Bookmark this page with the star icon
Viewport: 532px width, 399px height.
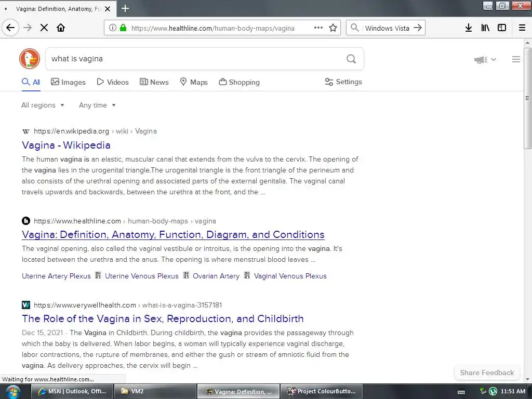pyautogui.click(x=333, y=28)
